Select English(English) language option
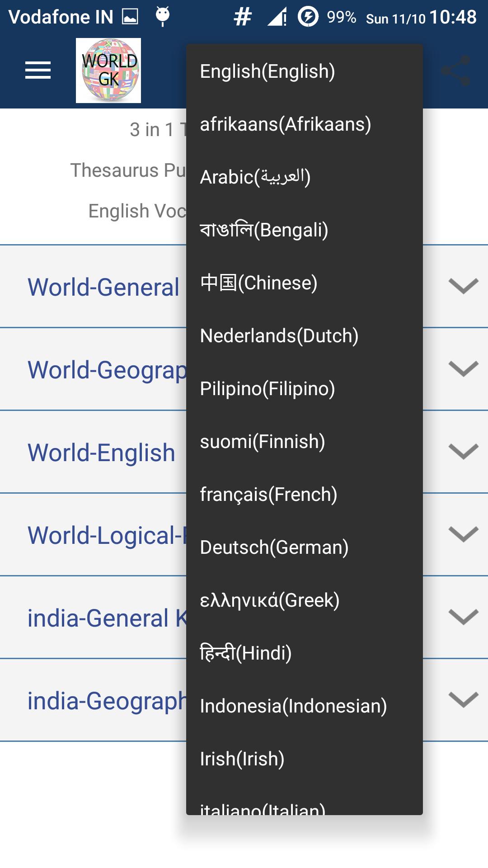The height and width of the screenshot is (868, 488). (305, 71)
